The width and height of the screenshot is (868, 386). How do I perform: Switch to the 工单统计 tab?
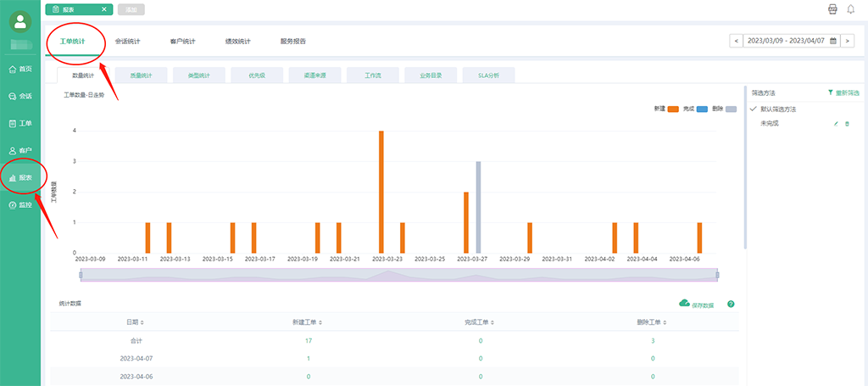(73, 41)
